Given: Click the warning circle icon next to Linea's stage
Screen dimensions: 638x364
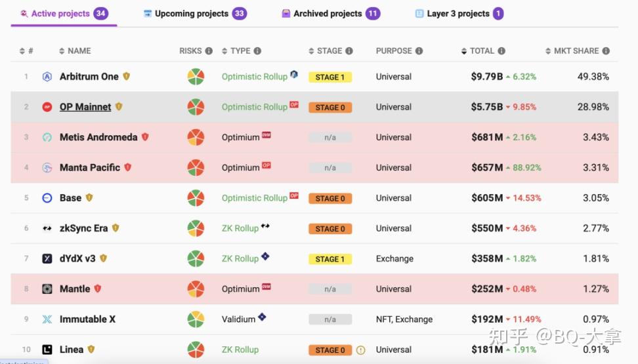Looking at the screenshot, I should coord(360,350).
